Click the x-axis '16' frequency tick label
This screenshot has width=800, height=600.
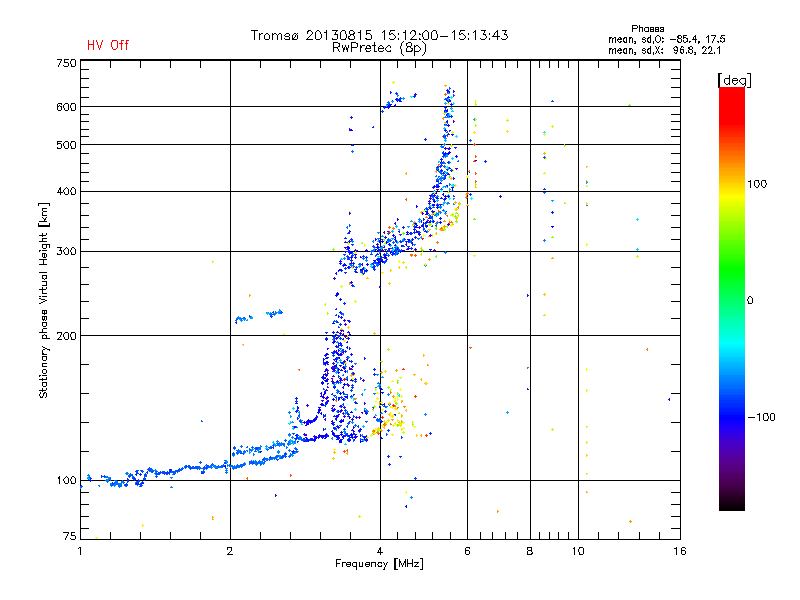680,551
